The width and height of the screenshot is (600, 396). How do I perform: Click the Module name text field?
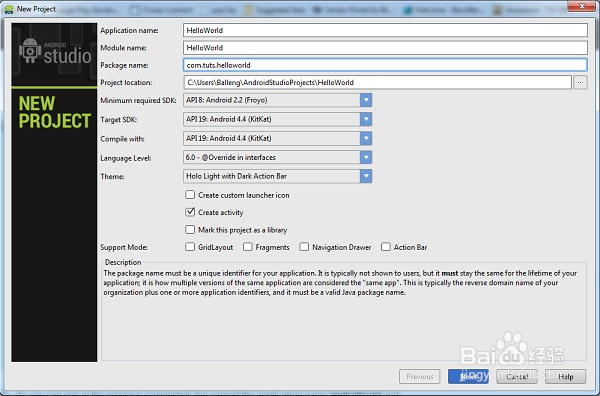coord(385,48)
